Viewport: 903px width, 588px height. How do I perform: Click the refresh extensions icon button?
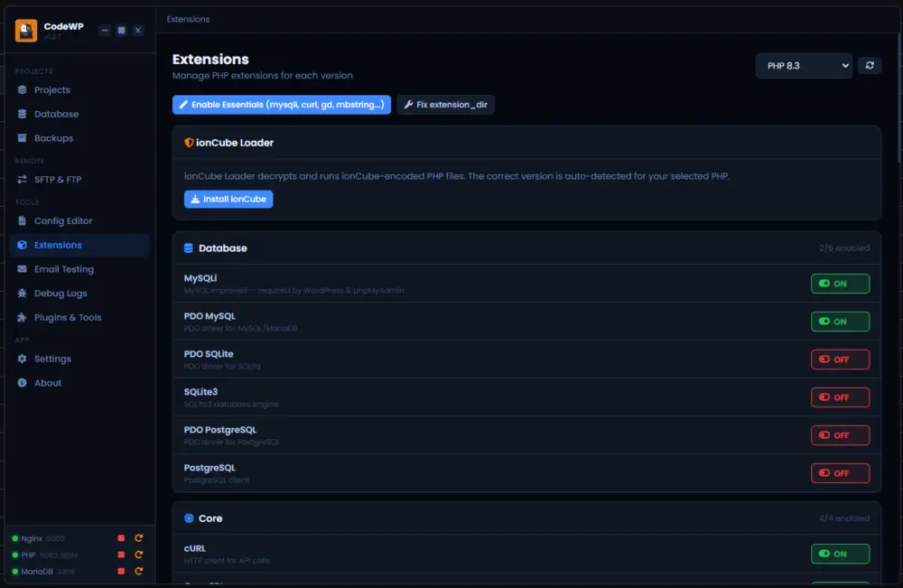(x=870, y=66)
